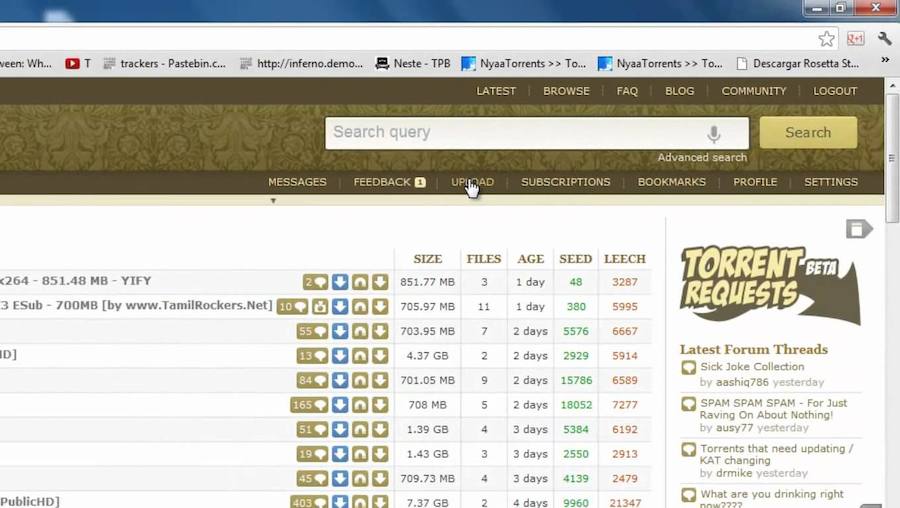Open the Sick Joke Collection forum thread
The height and width of the screenshot is (508, 900).
(x=752, y=366)
